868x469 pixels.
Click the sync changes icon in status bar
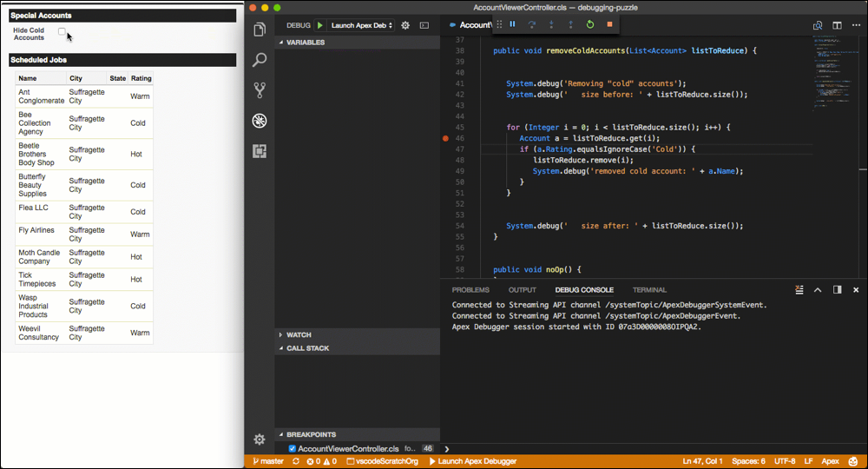296,461
